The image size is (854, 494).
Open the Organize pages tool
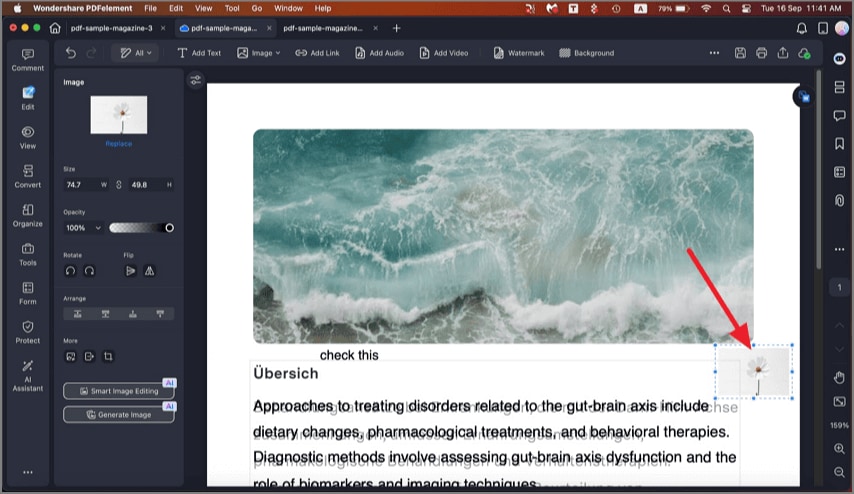tap(28, 215)
